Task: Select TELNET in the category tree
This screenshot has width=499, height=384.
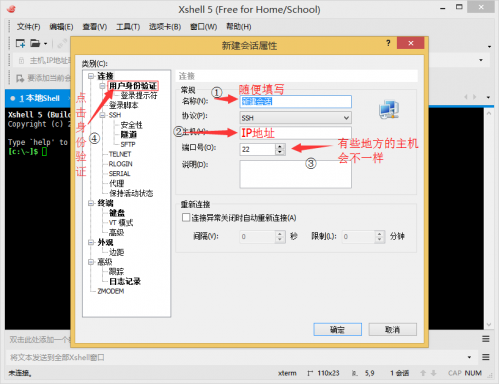Action: click(x=120, y=154)
